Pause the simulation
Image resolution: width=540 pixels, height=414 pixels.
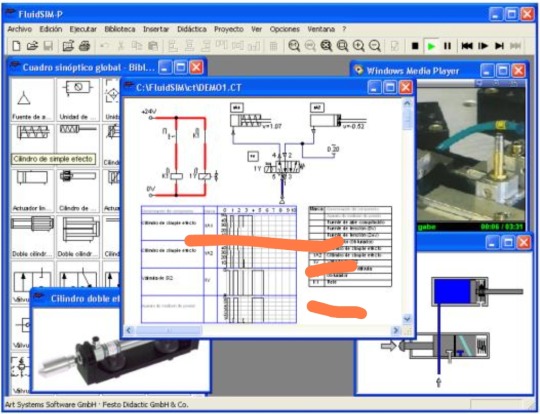[x=447, y=45]
